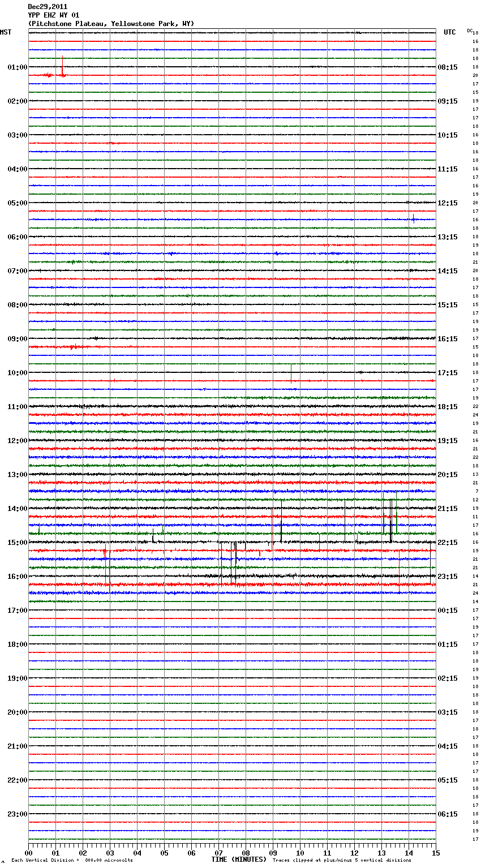Select the 06:00 MST time label
Viewport: 481px width, 868px height.
click(18, 237)
